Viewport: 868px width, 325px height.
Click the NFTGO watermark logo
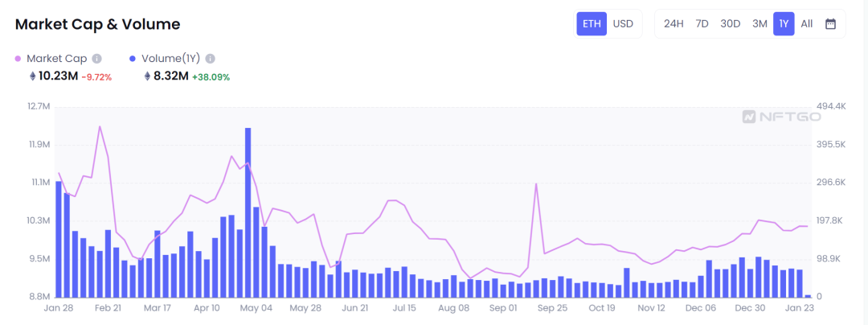pos(781,117)
